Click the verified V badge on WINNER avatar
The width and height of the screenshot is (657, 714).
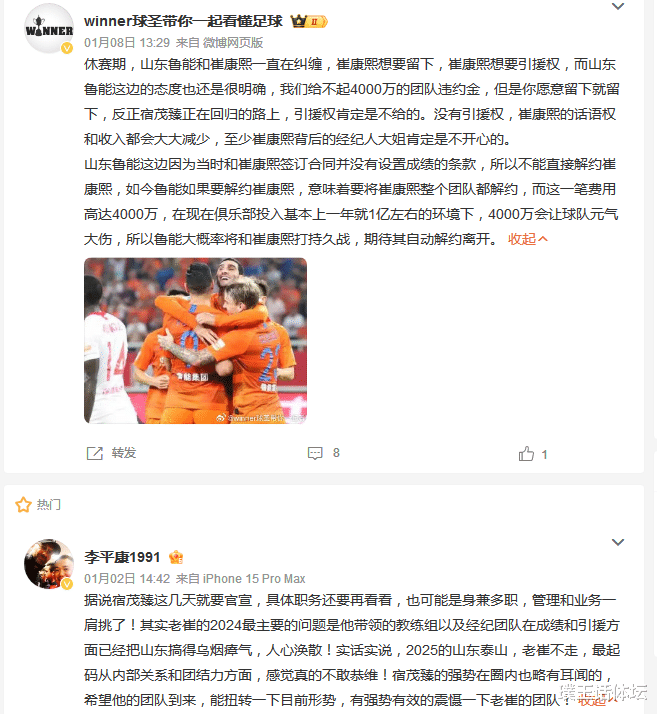click(x=67, y=48)
